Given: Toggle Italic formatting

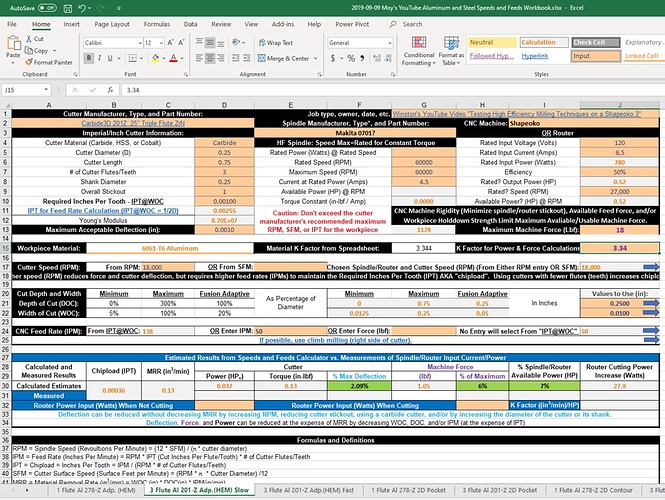Looking at the screenshot, I should [x=99, y=58].
